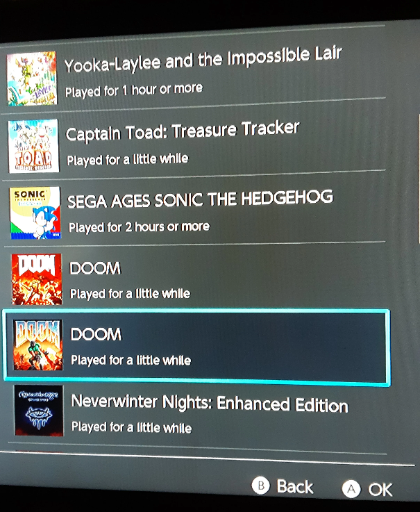
Task: Click the cover icon of highlighted DOOM entry
Action: [38, 345]
